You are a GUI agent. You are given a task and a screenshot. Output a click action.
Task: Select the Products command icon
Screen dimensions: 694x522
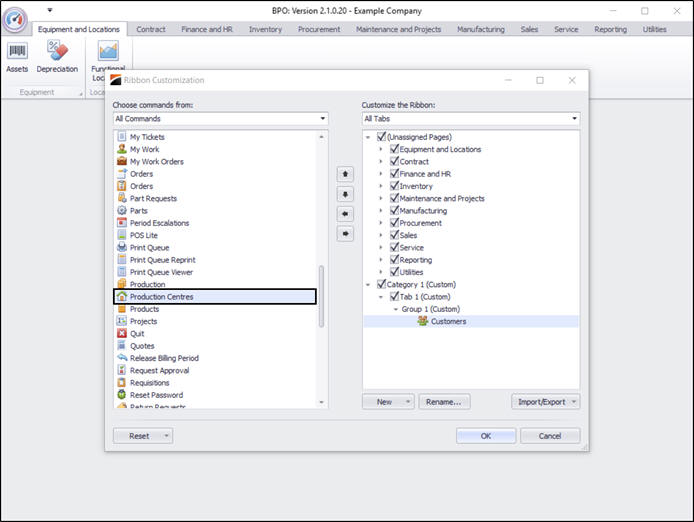tap(122, 309)
